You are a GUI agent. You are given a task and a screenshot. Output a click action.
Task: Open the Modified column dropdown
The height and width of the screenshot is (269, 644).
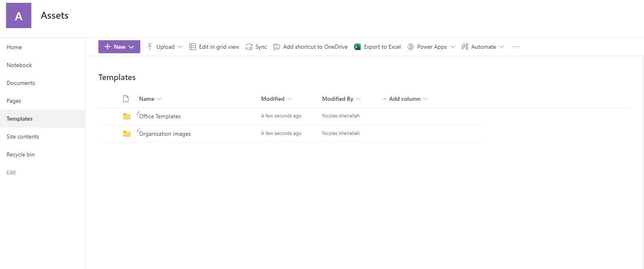click(x=289, y=99)
